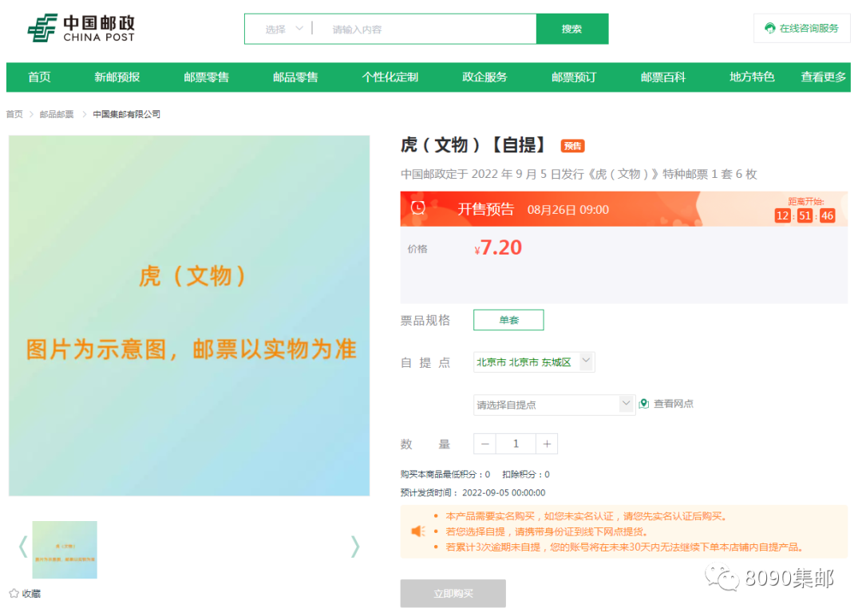
Task: Click the countdown timer 12:51:46
Action: tap(805, 215)
